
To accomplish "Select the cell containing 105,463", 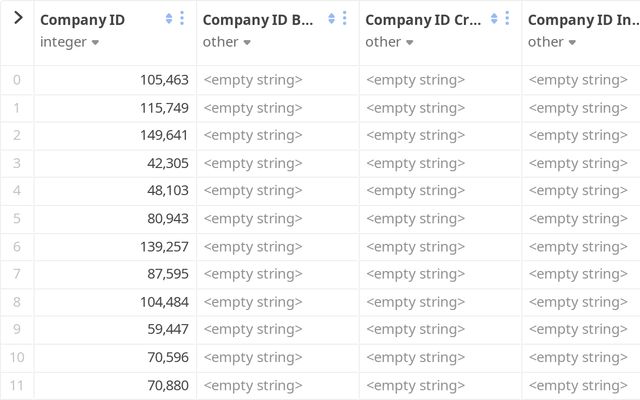I will coord(115,80).
